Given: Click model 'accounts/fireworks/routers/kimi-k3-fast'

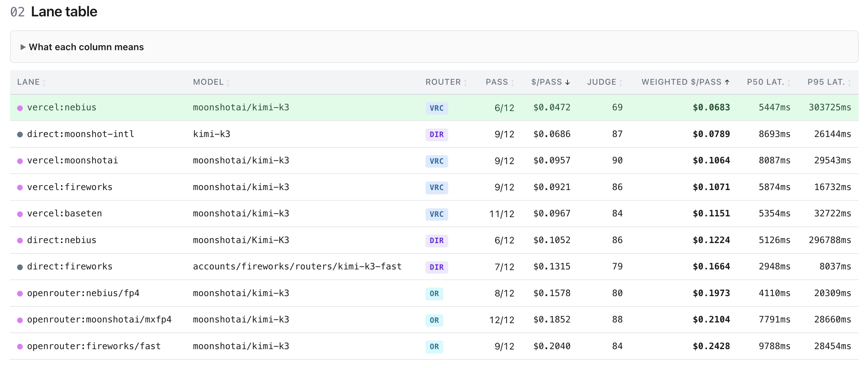Looking at the screenshot, I should [x=297, y=267].
